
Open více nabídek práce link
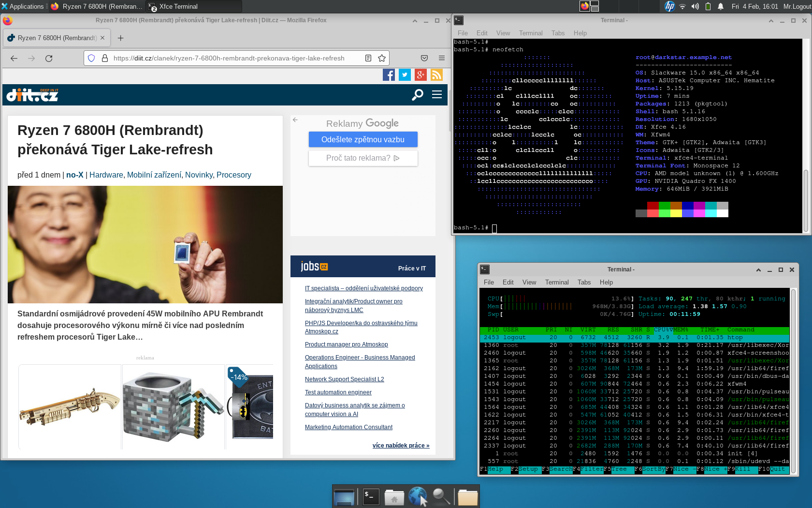401,446
